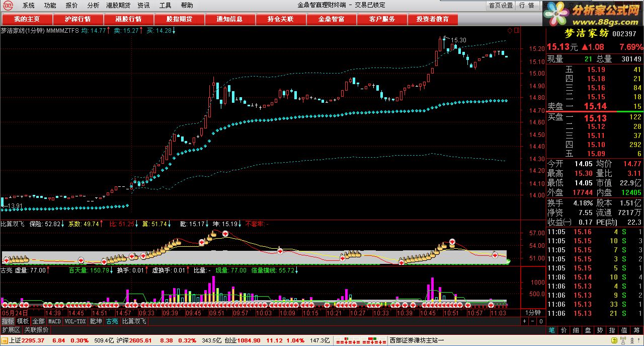Select the VOL-TDX indicator tab

(x=76, y=321)
